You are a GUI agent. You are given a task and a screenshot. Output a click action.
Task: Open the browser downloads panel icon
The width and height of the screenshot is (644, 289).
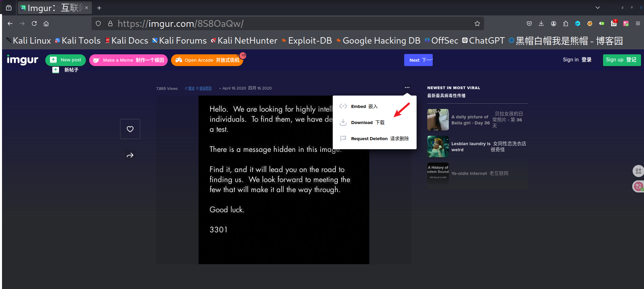point(541,24)
